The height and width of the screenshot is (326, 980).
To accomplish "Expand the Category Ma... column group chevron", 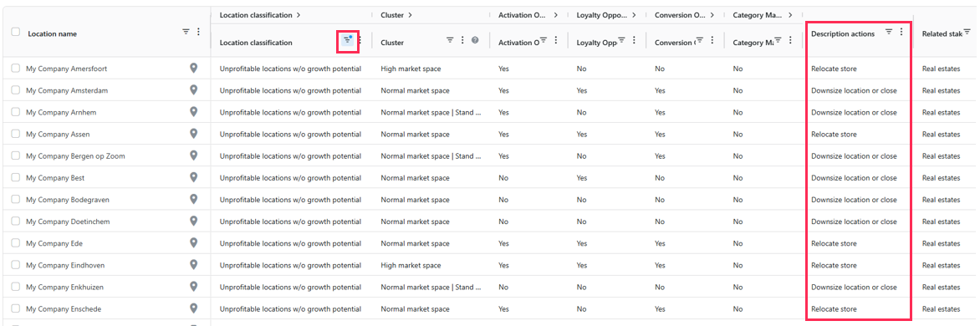I will click(x=791, y=15).
